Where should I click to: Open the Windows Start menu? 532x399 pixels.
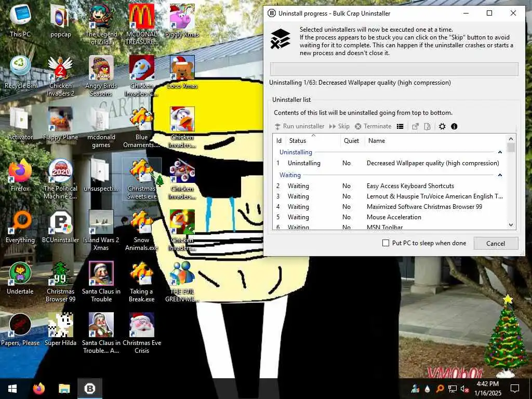tap(12, 389)
